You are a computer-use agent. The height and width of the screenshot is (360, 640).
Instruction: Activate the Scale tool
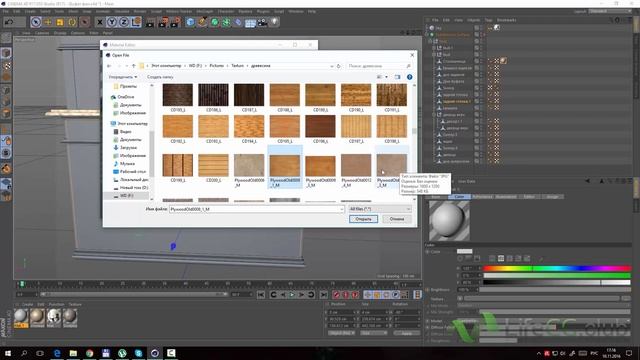(x=60, y=22)
